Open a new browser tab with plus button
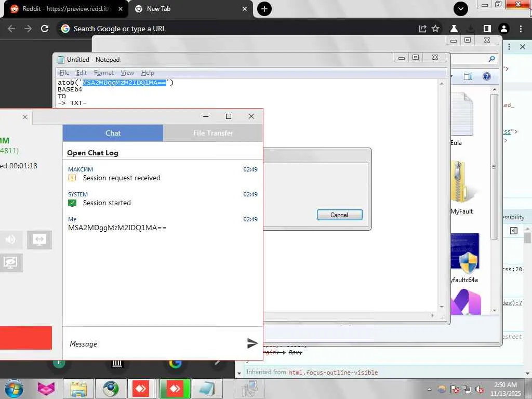The image size is (532, 399). (x=264, y=9)
